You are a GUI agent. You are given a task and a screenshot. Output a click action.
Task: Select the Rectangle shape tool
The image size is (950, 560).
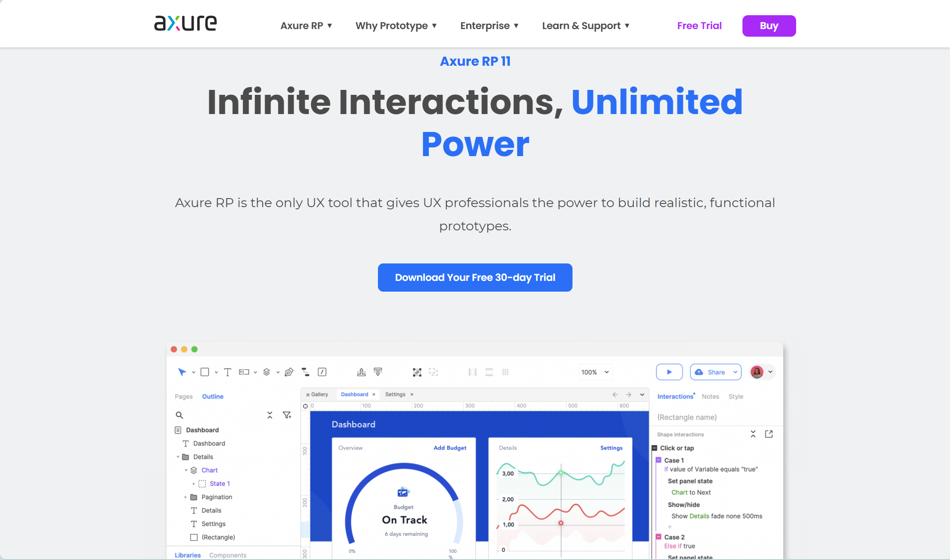(205, 372)
